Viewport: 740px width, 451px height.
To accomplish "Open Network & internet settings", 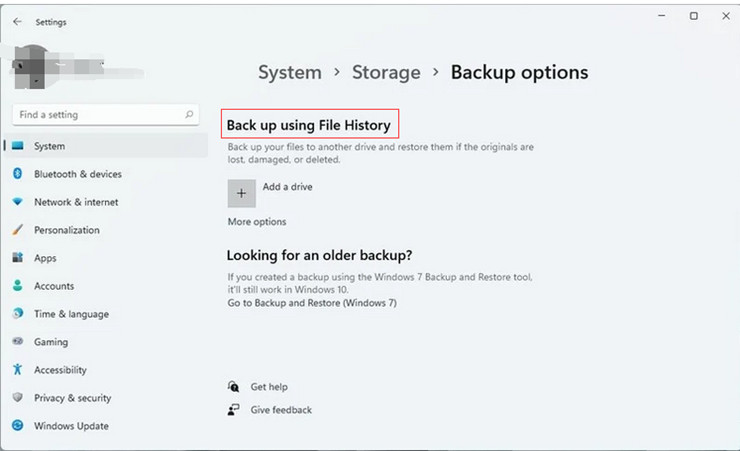I will [x=106, y=202].
